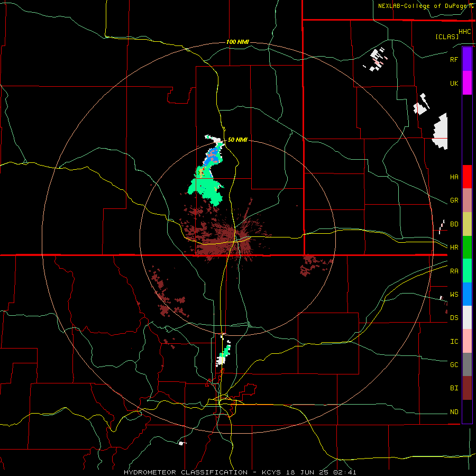
Task: Select the WS legend label
Action: click(454, 295)
